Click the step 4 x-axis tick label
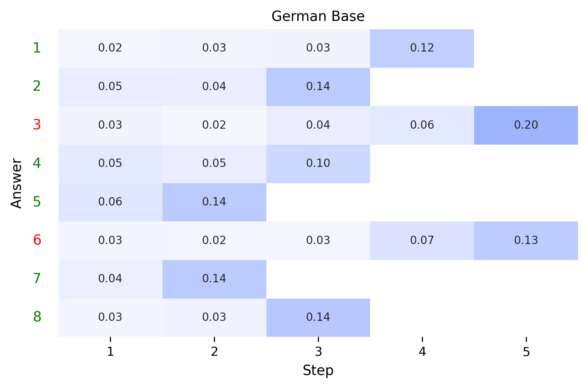Image resolution: width=588 pixels, height=388 pixels. click(x=422, y=352)
